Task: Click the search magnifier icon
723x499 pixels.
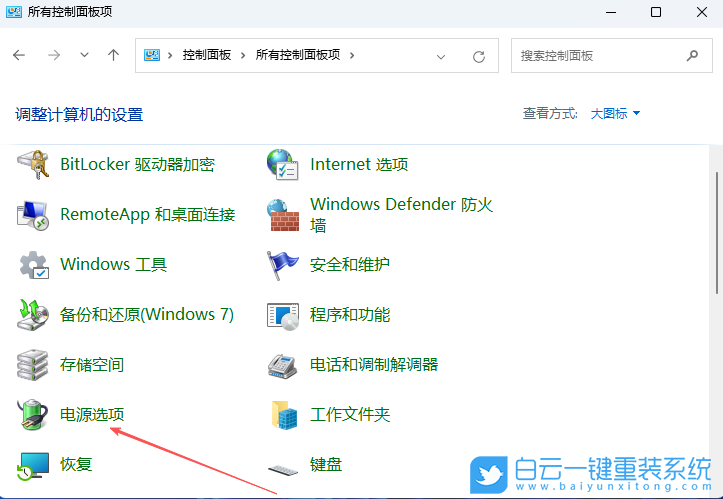Action: (x=692, y=56)
